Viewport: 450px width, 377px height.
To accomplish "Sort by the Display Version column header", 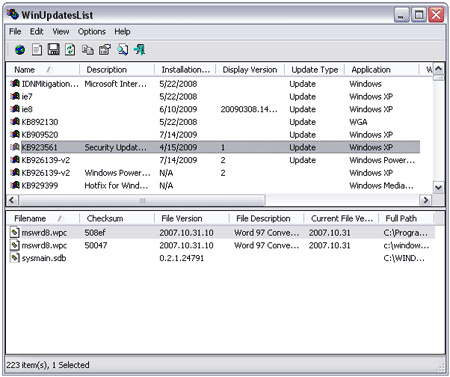I will (250, 70).
